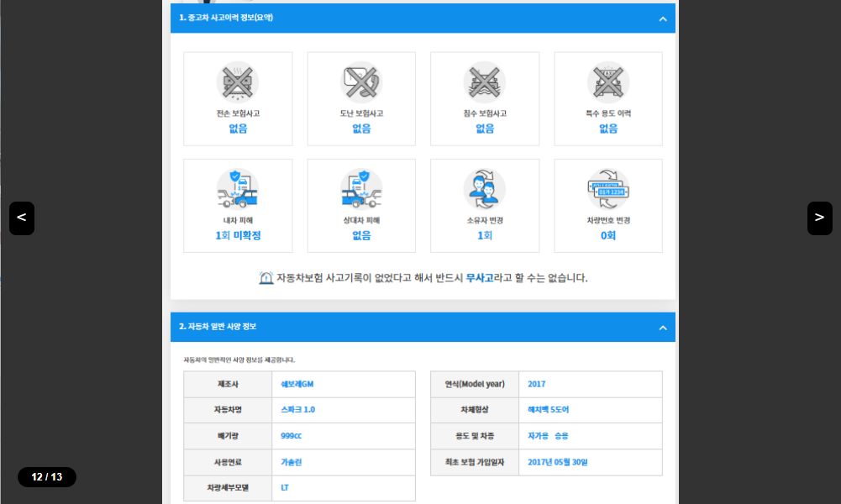This screenshot has height=504, width=841.
Task: Toggle the 없음 status under 전손 보험사고
Action: (x=238, y=129)
